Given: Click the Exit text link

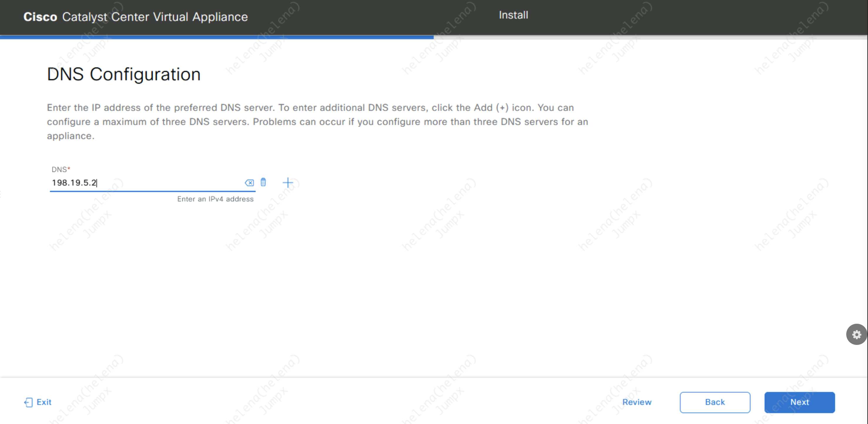Looking at the screenshot, I should pos(44,402).
